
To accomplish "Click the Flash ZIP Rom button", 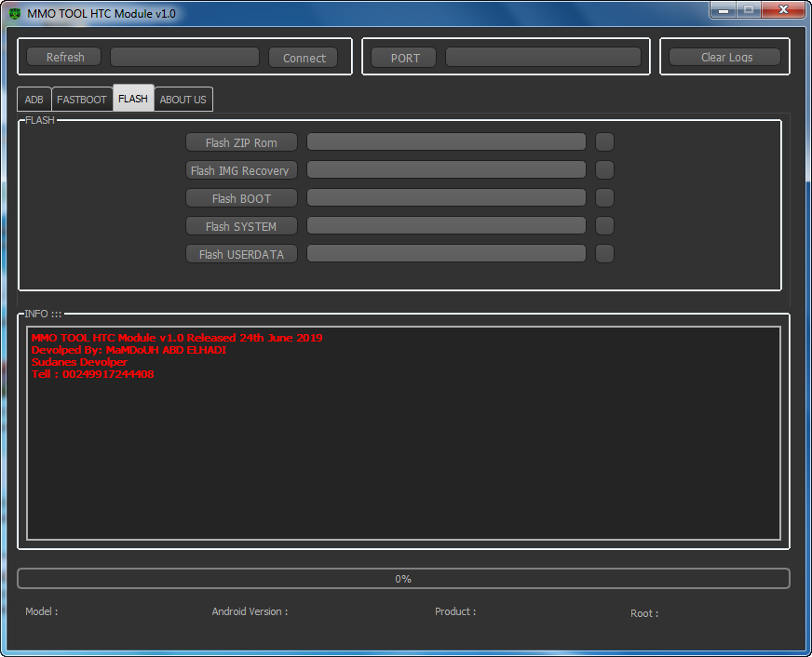I will pyautogui.click(x=241, y=142).
